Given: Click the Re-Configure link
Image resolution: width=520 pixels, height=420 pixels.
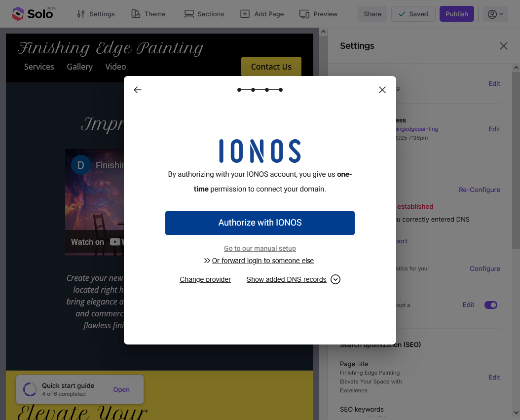Looking at the screenshot, I should (x=479, y=190).
